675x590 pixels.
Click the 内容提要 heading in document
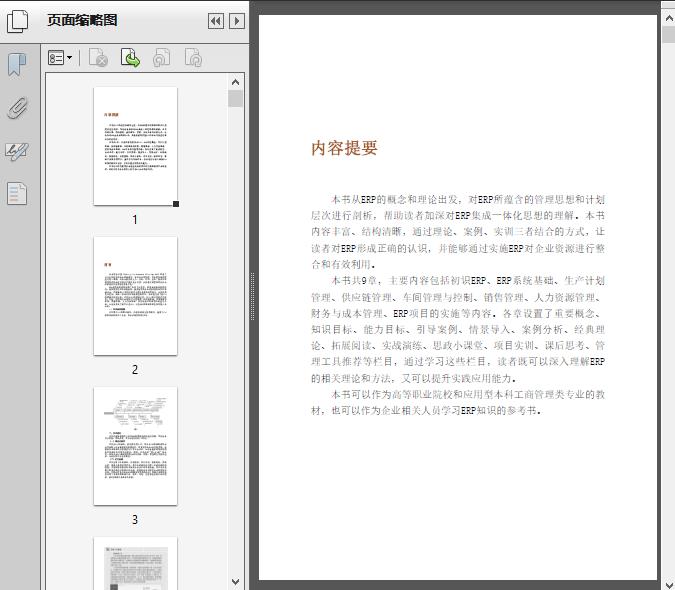(x=344, y=148)
